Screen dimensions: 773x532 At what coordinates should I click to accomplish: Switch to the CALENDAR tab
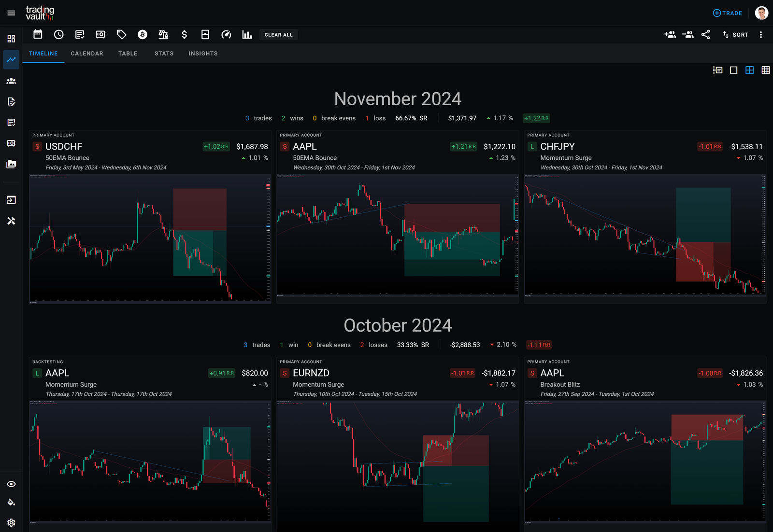coord(87,53)
